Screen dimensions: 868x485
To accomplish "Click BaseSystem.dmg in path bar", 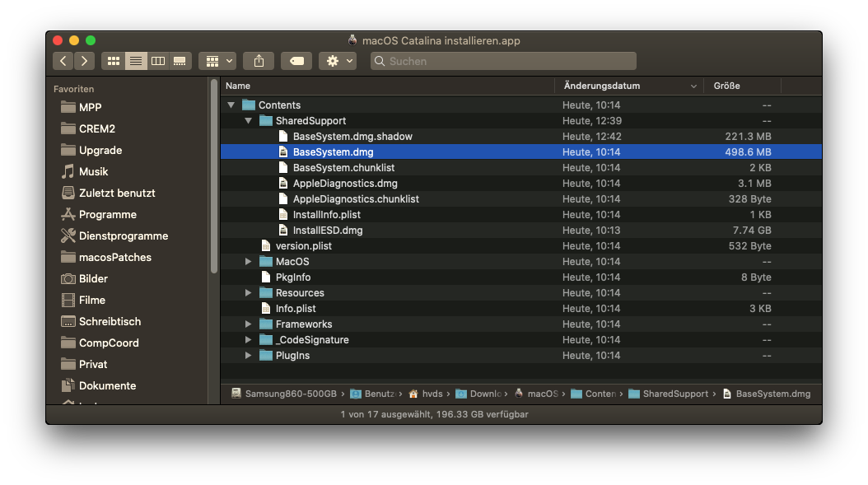I will [x=766, y=394].
